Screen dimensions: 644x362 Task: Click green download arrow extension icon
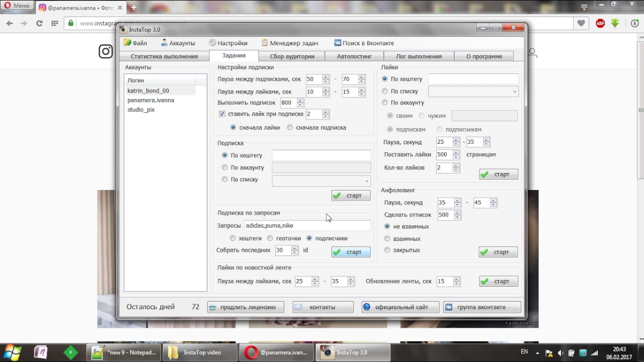[x=615, y=23]
